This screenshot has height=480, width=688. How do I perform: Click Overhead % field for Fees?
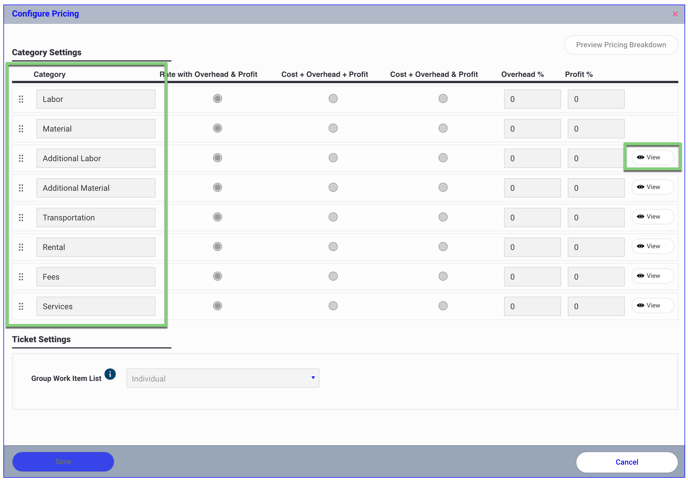532,277
